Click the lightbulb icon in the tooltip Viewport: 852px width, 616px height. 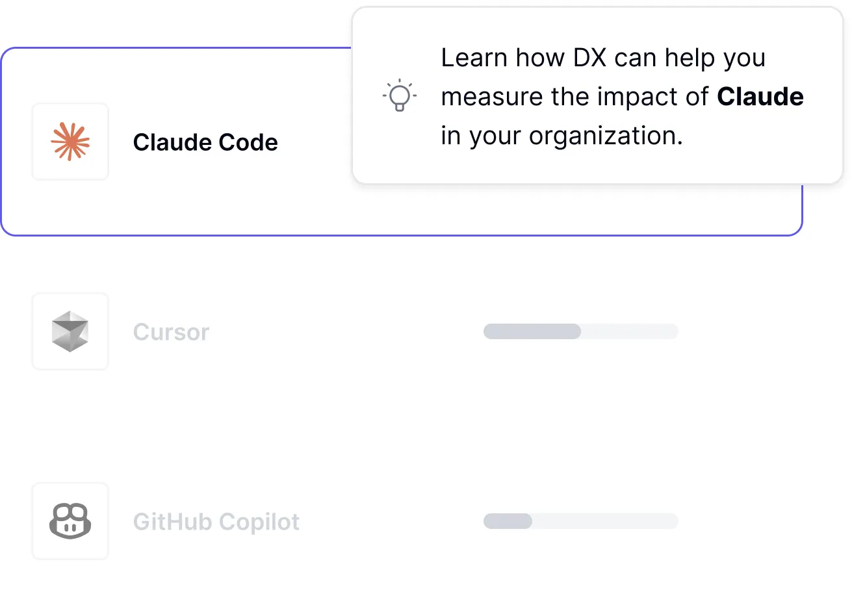[400, 96]
